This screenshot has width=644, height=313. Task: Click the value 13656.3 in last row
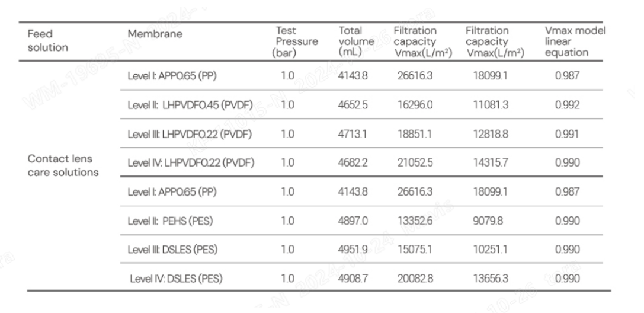pyautogui.click(x=491, y=279)
